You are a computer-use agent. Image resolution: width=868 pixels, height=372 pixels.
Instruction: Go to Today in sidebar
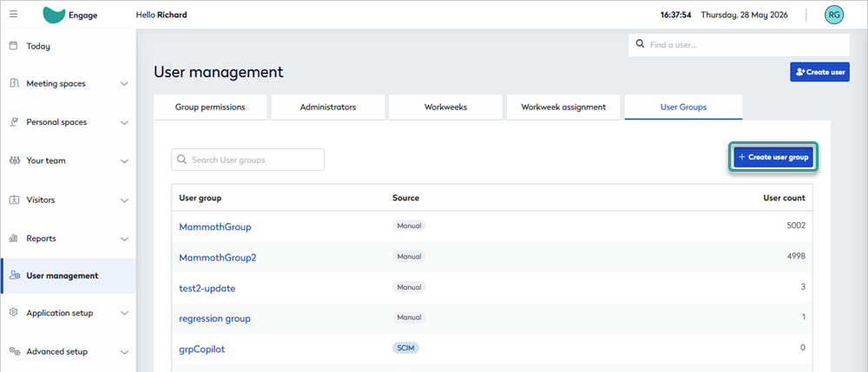(x=68, y=46)
